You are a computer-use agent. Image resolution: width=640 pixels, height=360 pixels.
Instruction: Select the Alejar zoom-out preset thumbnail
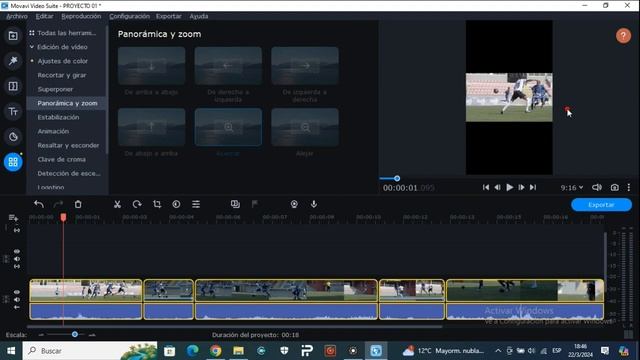click(305, 127)
